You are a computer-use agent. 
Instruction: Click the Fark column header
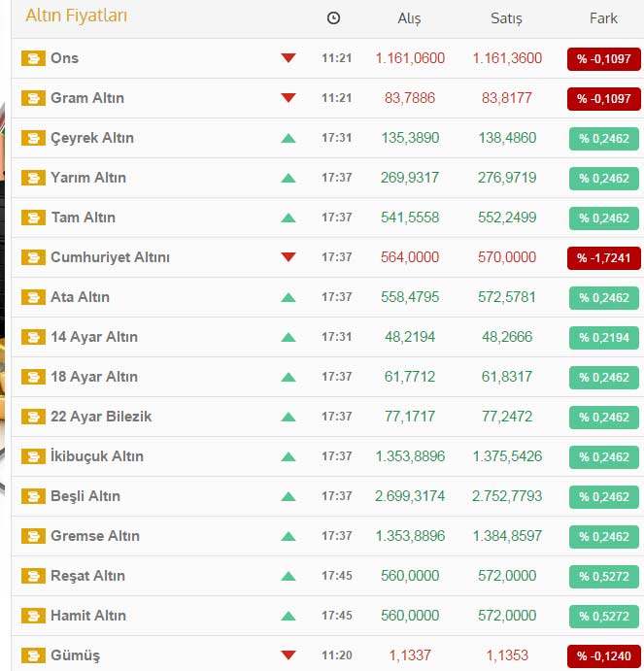tap(603, 18)
